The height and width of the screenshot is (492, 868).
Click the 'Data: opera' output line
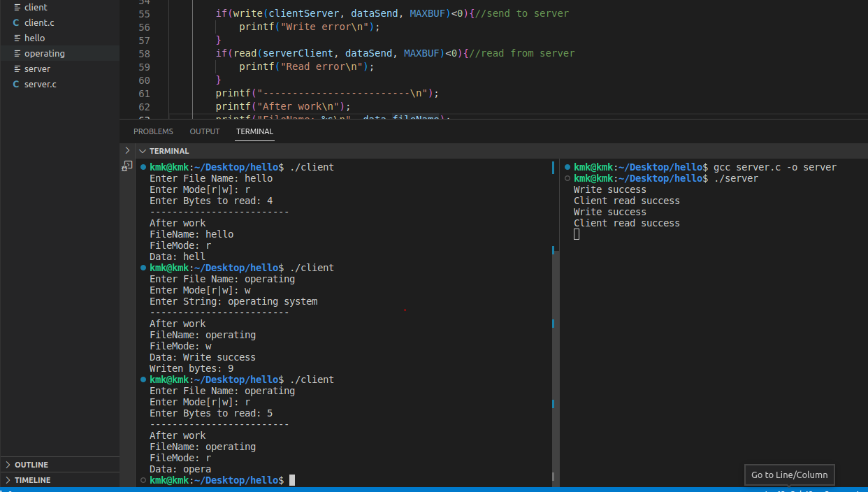(x=180, y=469)
